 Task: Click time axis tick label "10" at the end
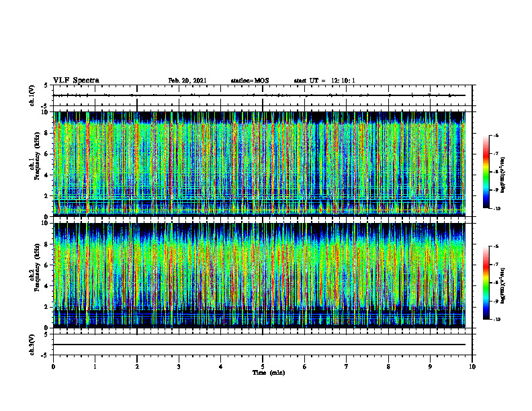[x=472, y=367]
